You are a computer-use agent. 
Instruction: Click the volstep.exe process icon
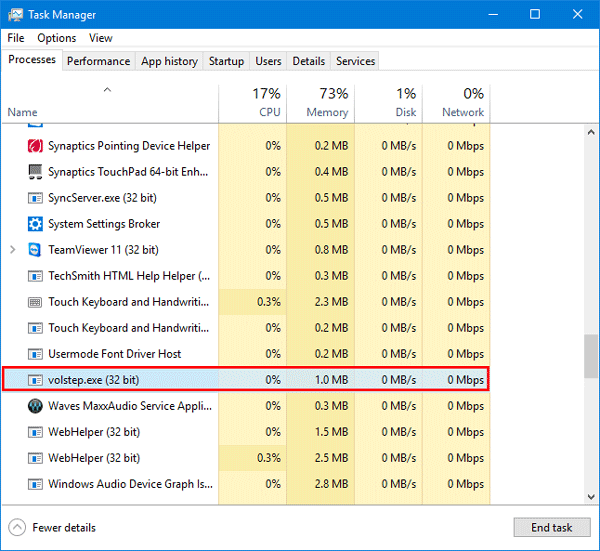coord(35,380)
